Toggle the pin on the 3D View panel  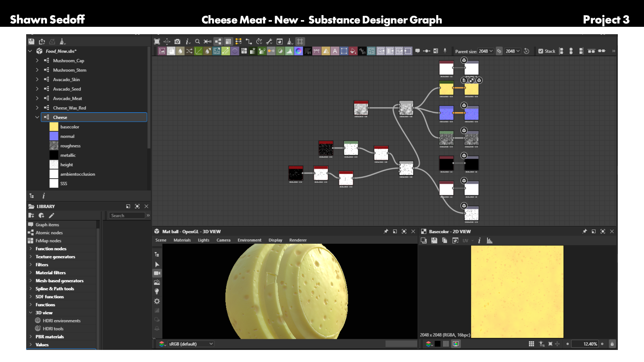tap(386, 231)
